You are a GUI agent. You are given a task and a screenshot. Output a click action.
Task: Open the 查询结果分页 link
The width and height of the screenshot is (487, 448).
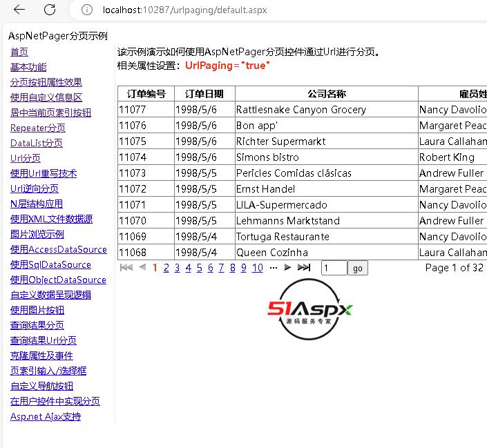pyautogui.click(x=37, y=326)
